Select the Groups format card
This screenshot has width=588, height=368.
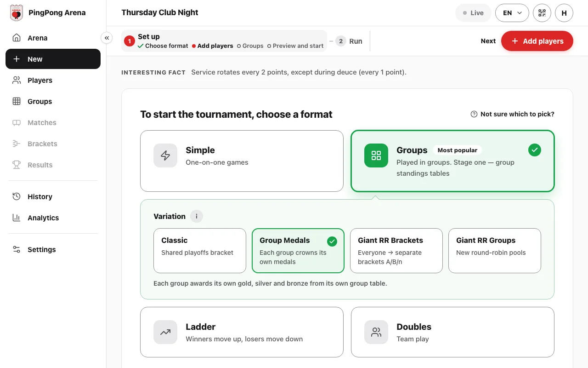pyautogui.click(x=452, y=161)
